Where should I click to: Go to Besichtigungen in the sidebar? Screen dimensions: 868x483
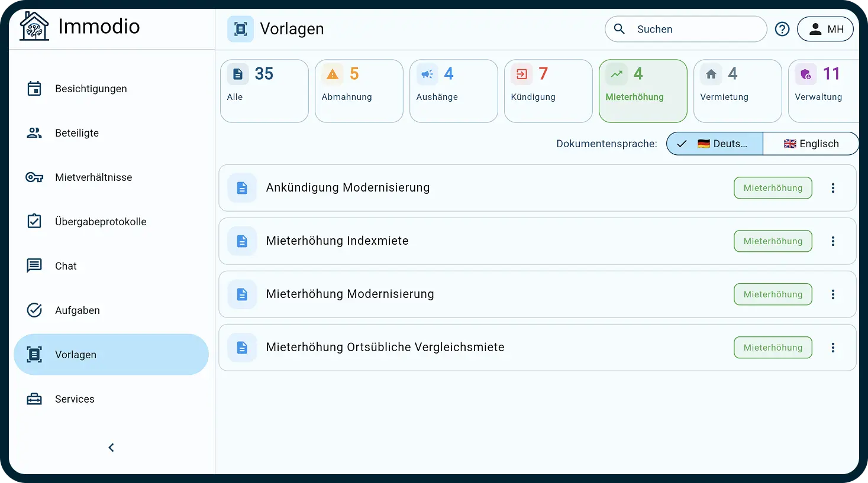pyautogui.click(x=111, y=89)
